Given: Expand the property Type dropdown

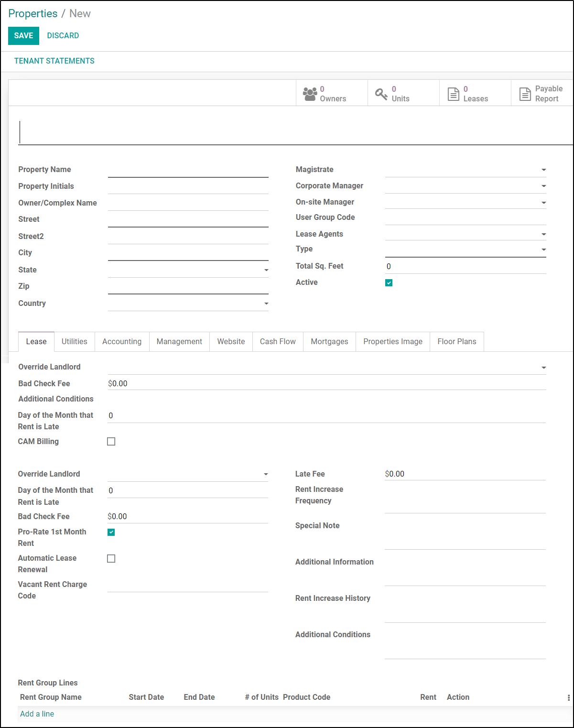Looking at the screenshot, I should click(543, 250).
